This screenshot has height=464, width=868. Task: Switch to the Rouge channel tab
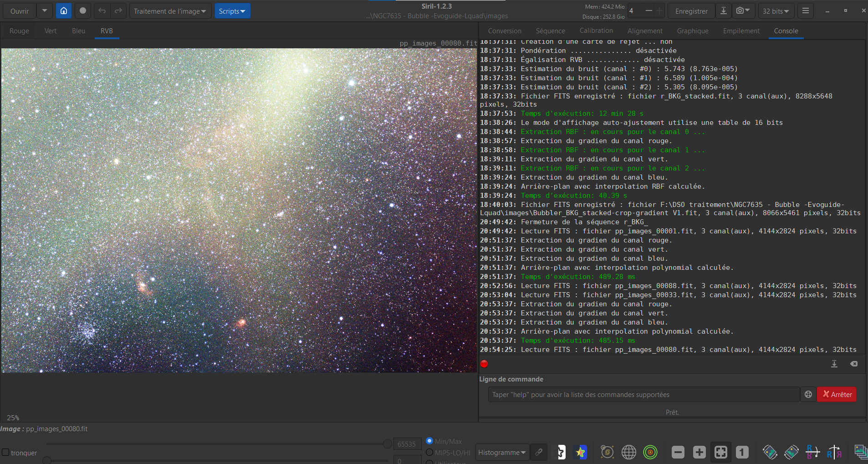coord(19,31)
